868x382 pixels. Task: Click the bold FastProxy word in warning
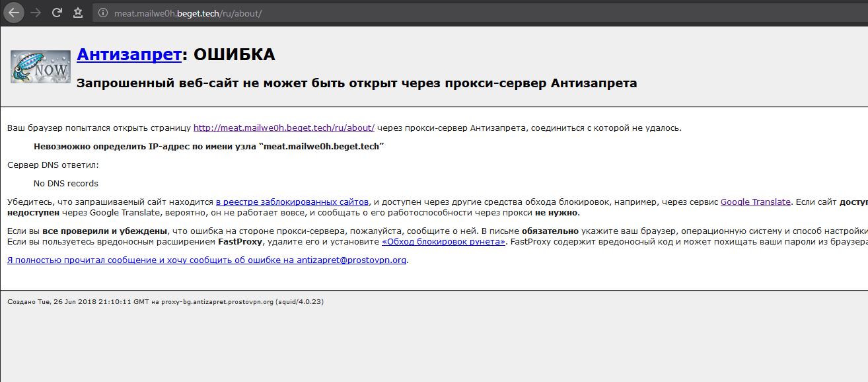pos(240,242)
